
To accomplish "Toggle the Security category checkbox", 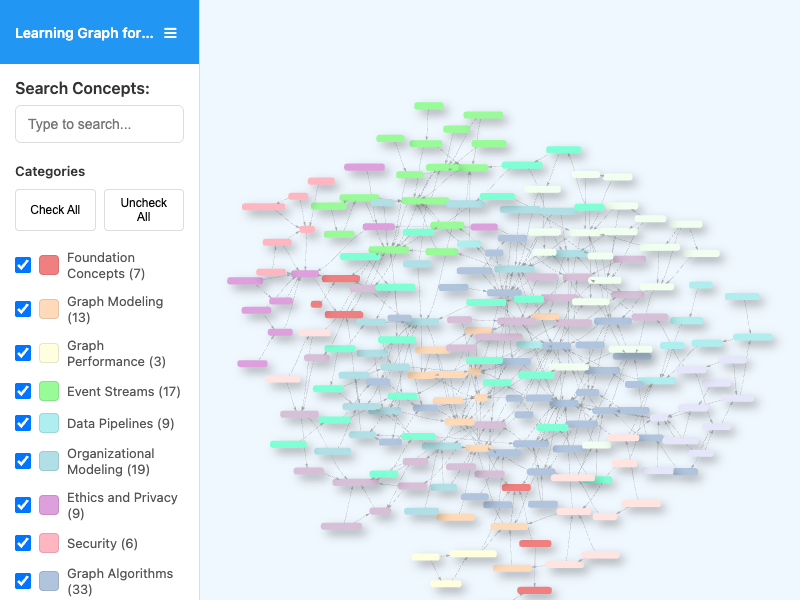I will [x=23, y=543].
